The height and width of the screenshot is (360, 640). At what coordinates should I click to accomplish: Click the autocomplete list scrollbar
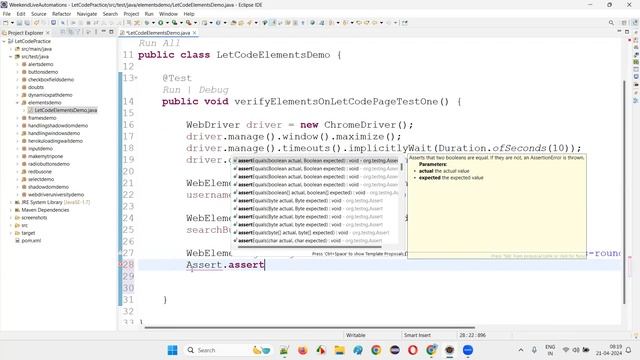click(402, 167)
